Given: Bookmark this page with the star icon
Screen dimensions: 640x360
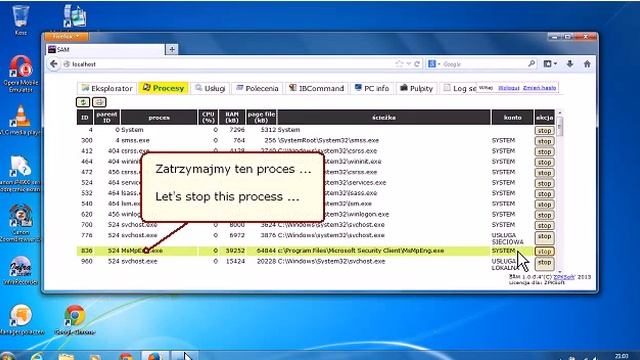Looking at the screenshot, I should click(399, 64).
